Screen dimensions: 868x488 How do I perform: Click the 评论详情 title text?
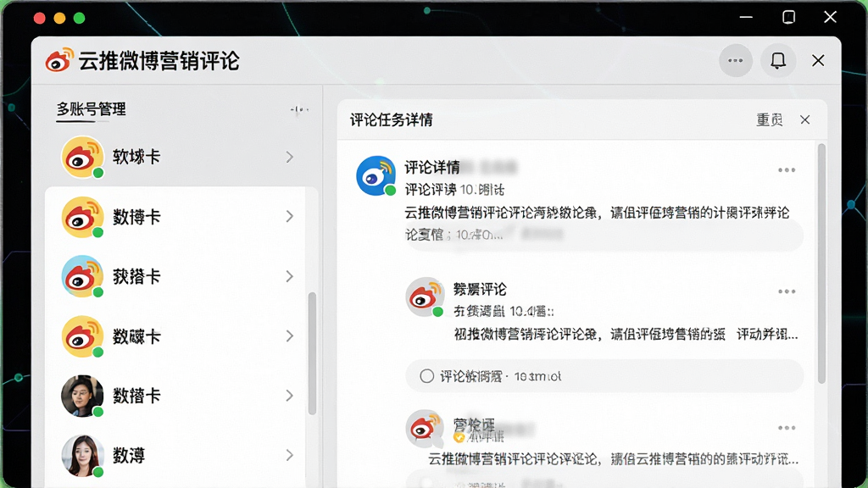(x=431, y=167)
